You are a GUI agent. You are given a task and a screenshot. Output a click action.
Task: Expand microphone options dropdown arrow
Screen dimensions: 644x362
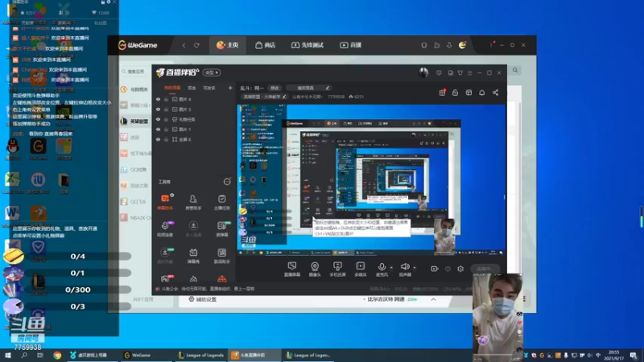click(x=391, y=268)
